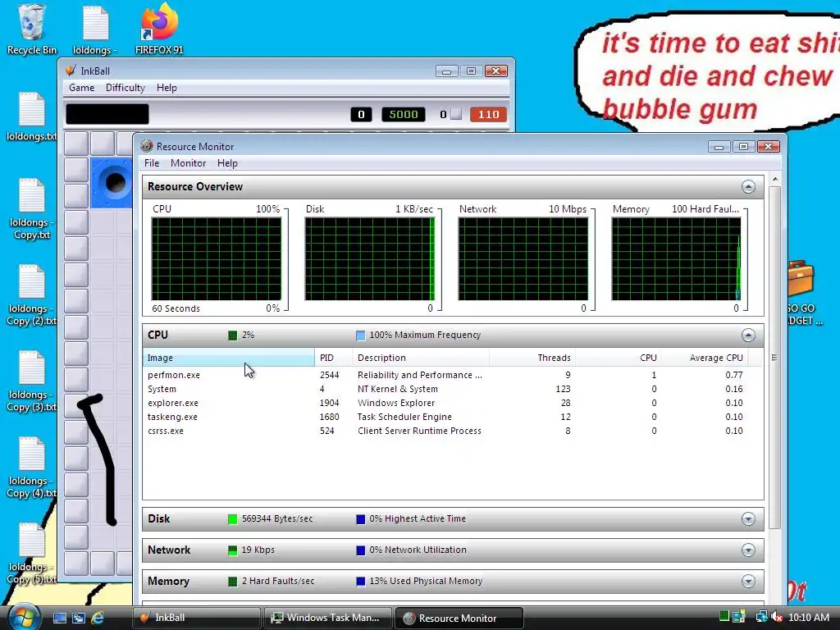Collapse the Resource Overview section
Screen dimensions: 840x630
[748, 186]
